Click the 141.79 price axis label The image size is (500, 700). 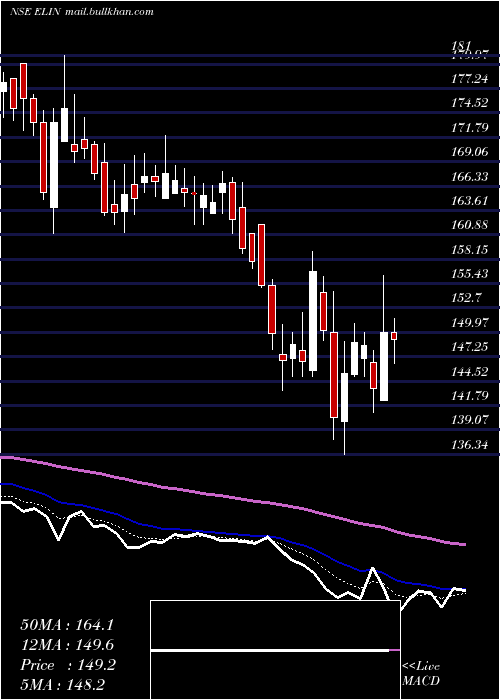(468, 395)
